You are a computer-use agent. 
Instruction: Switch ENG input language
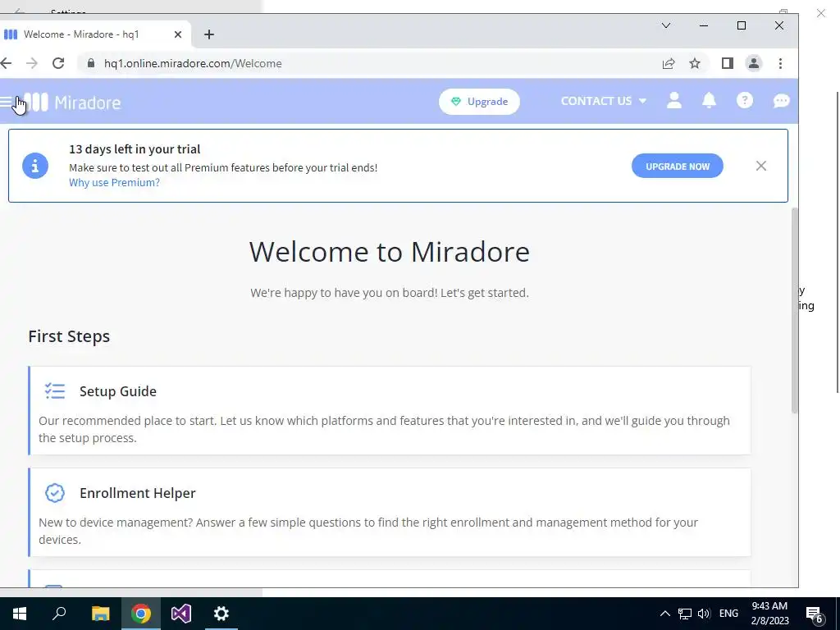point(728,614)
